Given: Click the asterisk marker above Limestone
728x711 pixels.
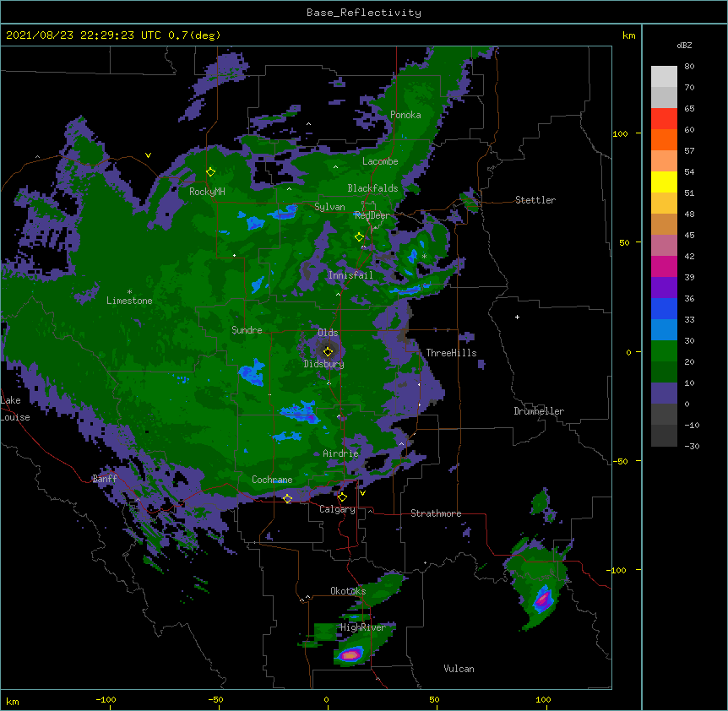Looking at the screenshot, I should [x=129, y=292].
